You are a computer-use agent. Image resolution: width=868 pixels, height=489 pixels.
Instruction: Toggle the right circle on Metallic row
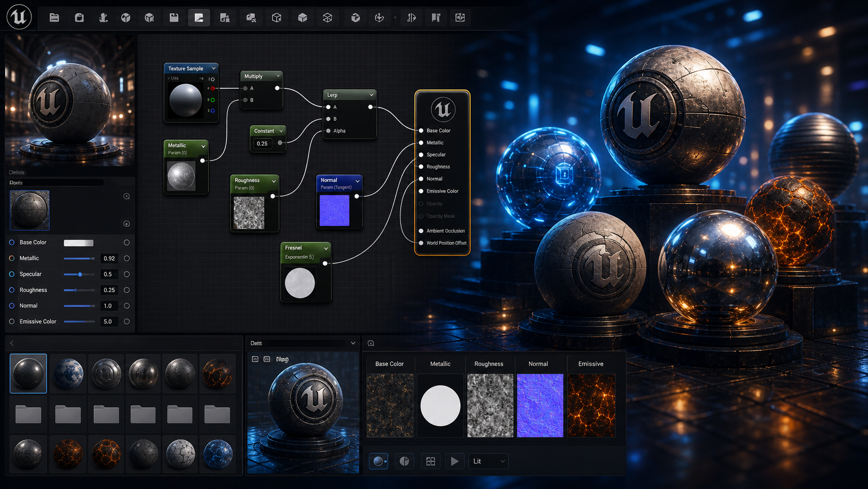click(x=127, y=258)
